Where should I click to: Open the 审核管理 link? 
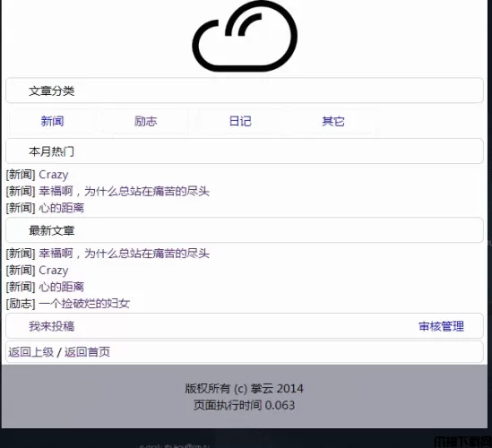point(441,326)
